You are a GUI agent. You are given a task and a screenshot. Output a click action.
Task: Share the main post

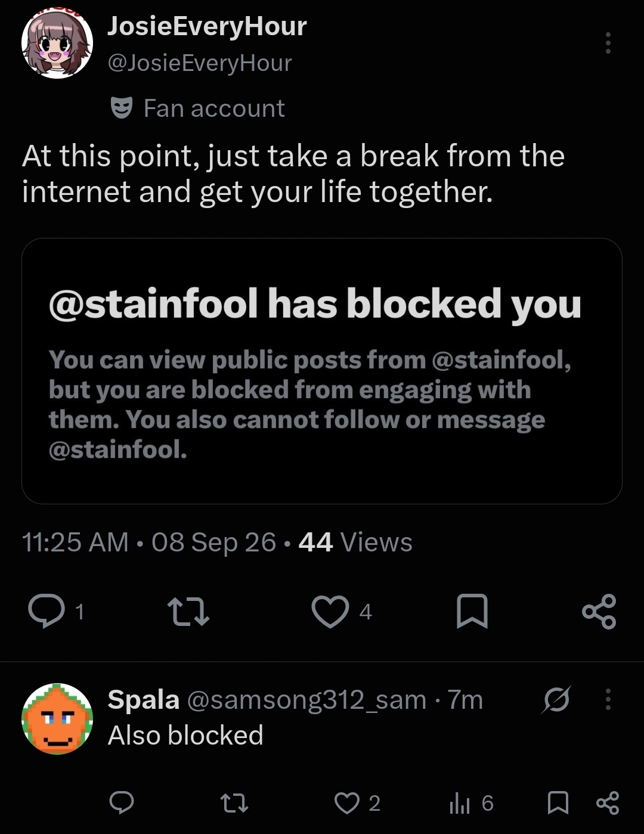point(599,612)
